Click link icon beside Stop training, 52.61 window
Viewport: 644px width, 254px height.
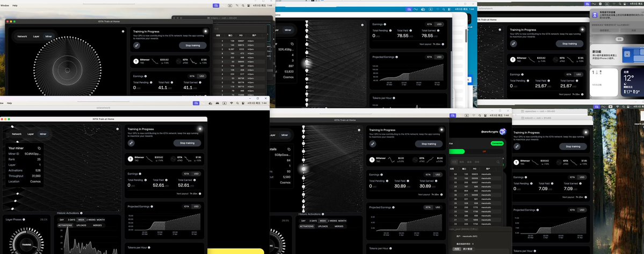pyautogui.click(x=131, y=143)
